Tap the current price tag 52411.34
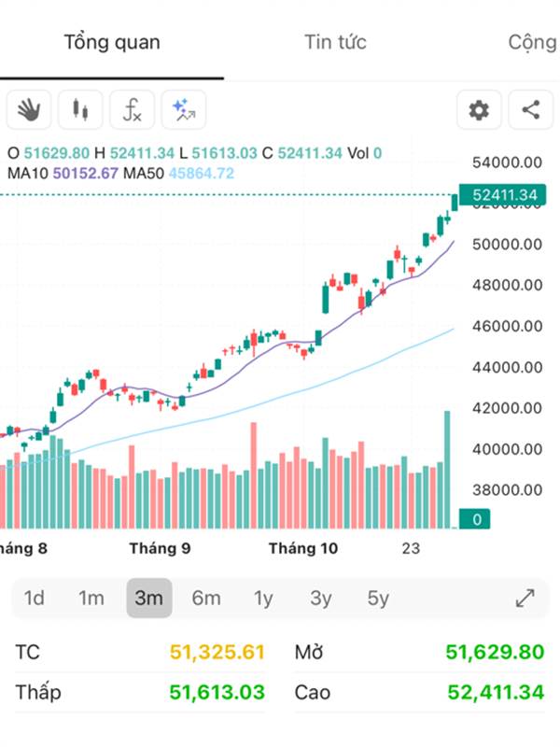Viewport: 560px width, 747px height. (x=505, y=195)
